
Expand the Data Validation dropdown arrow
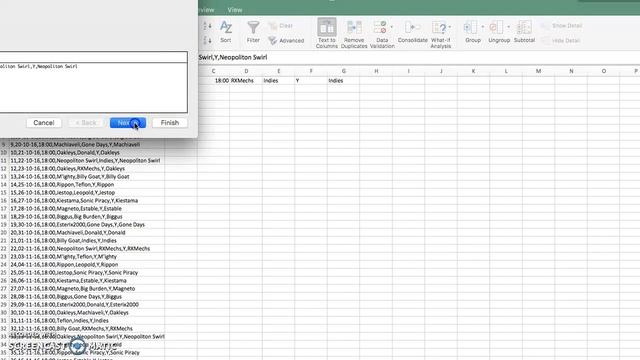(392, 27)
